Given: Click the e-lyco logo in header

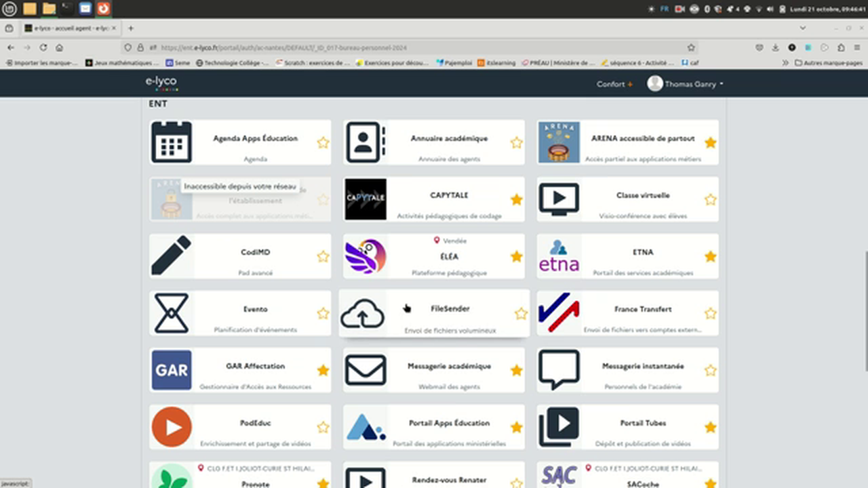Looking at the screenshot, I should click(x=161, y=83).
